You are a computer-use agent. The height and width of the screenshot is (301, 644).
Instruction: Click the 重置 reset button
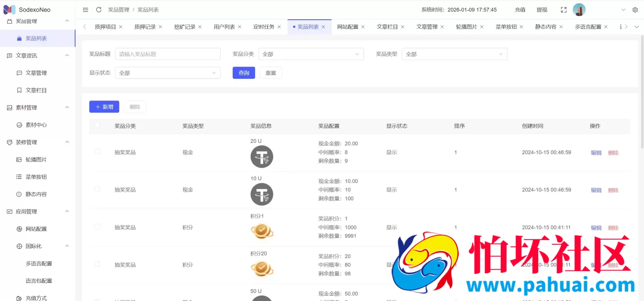[271, 73]
